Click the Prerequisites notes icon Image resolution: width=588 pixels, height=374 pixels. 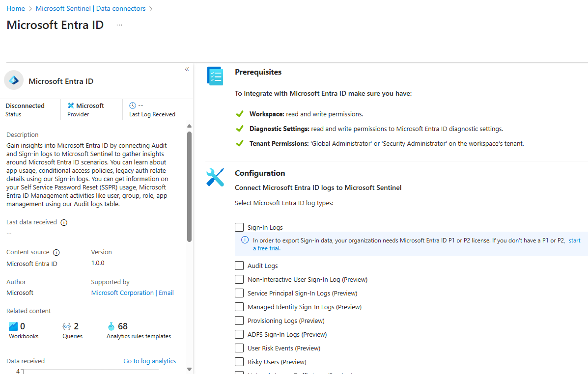215,76
